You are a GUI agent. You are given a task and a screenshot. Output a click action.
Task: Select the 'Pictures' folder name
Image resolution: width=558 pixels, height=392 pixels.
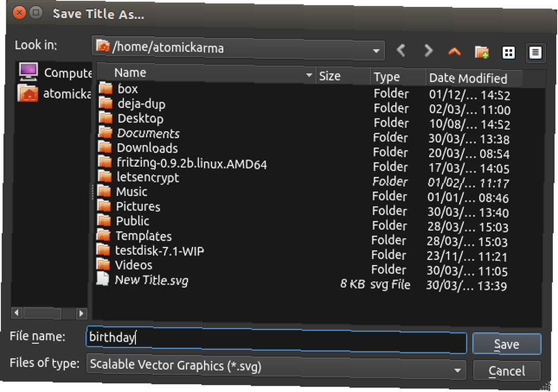coord(138,206)
